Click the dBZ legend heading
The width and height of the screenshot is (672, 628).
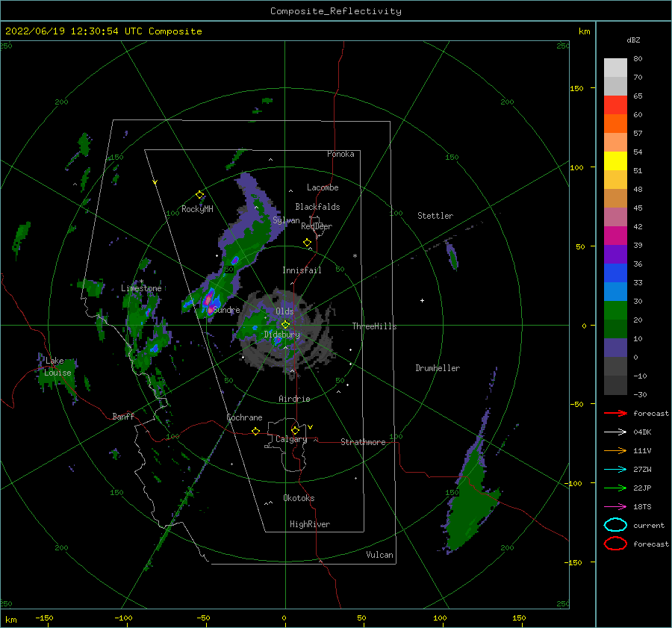point(633,40)
